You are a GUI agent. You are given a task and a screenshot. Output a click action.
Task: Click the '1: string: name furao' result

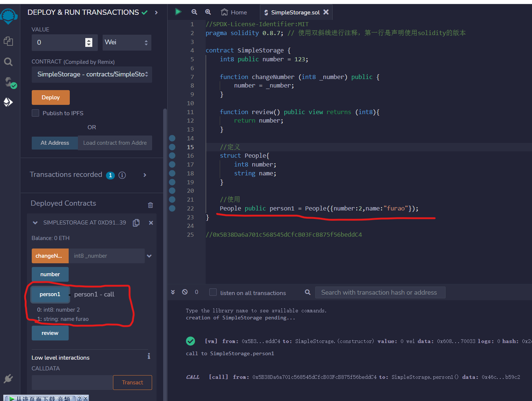[x=63, y=319]
